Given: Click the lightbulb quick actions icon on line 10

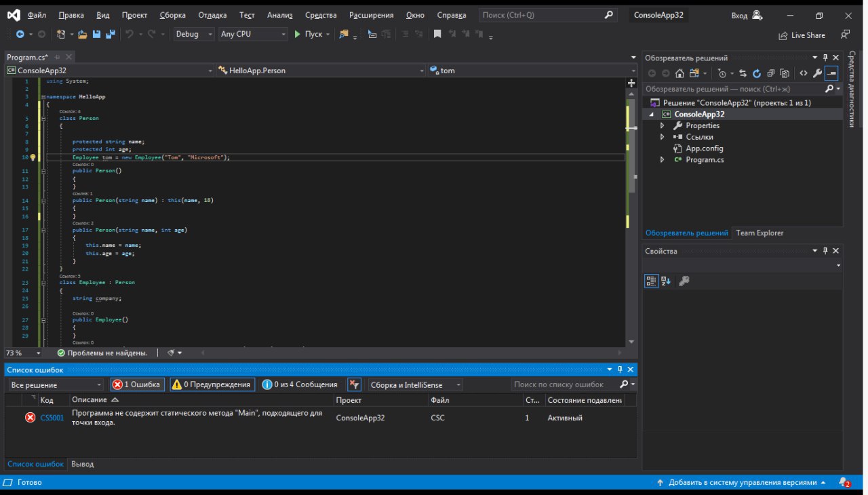Looking at the screenshot, I should coord(32,157).
